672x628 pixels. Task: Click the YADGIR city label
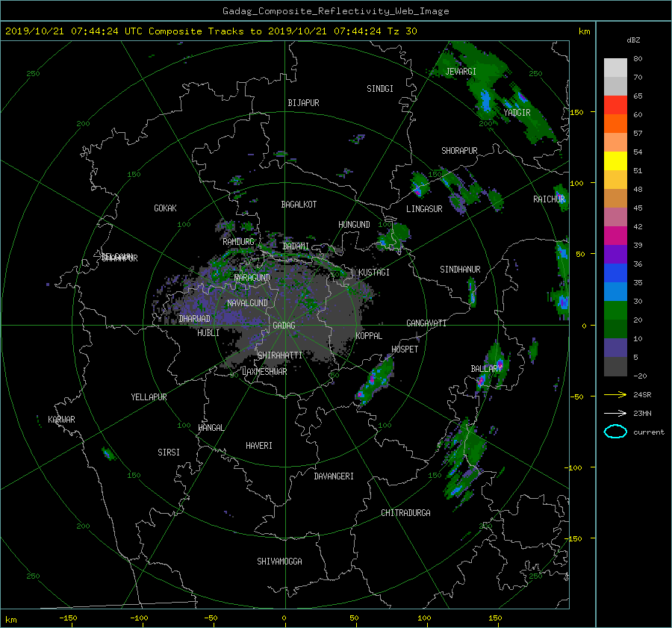[517, 113]
